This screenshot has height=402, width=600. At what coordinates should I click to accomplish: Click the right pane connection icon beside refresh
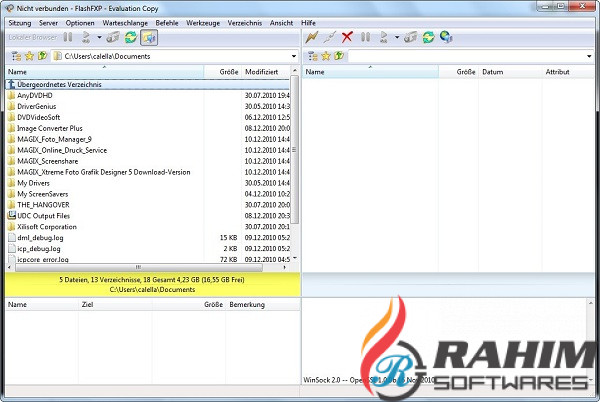pyautogui.click(x=410, y=37)
